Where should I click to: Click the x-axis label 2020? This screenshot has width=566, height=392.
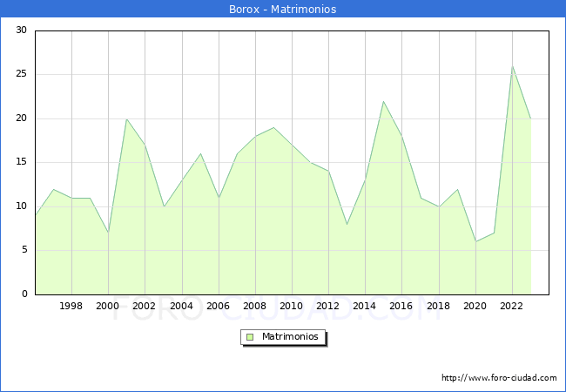click(475, 306)
